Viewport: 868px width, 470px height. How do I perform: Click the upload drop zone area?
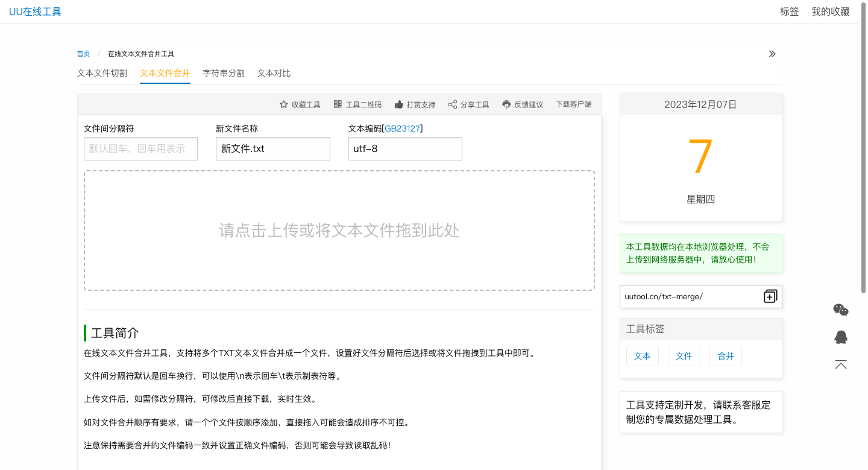[x=339, y=230]
